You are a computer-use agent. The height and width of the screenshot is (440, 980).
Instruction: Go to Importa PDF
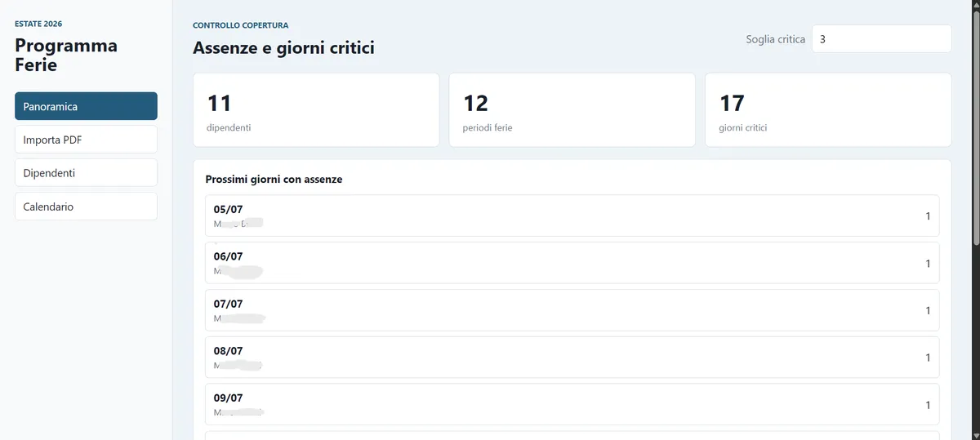click(x=86, y=140)
